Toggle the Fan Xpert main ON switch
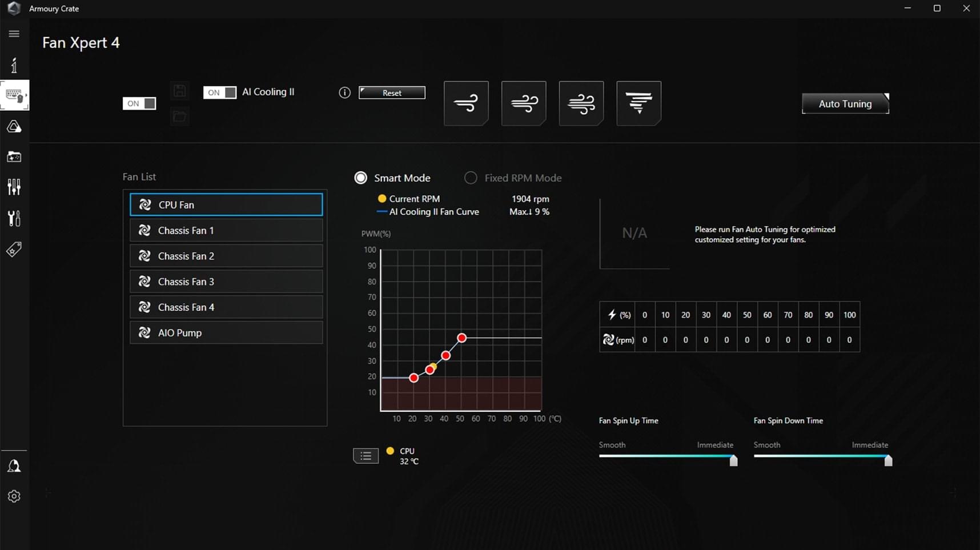Viewport: 980px width, 550px height. point(139,103)
